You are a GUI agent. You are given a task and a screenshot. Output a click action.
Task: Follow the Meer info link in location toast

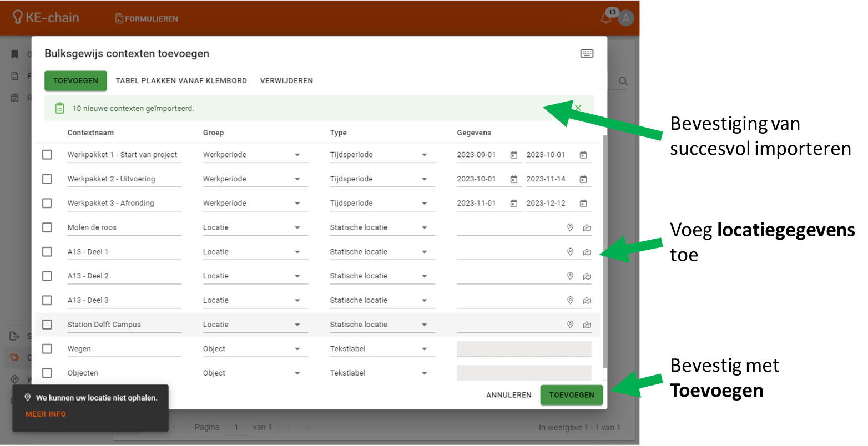[46, 414]
